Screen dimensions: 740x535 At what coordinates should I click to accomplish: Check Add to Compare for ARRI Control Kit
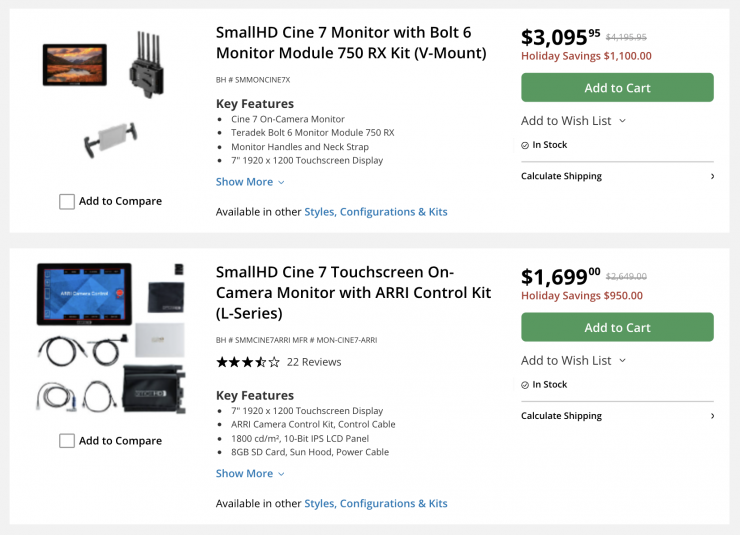[67, 441]
